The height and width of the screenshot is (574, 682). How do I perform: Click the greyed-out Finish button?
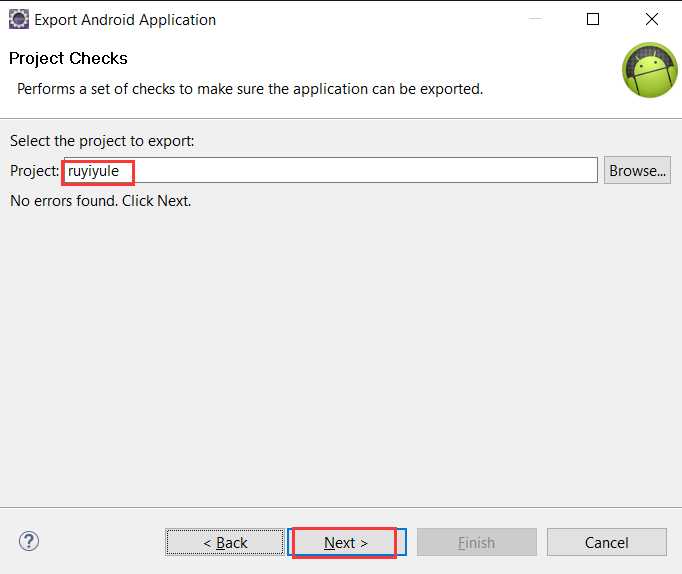476,542
